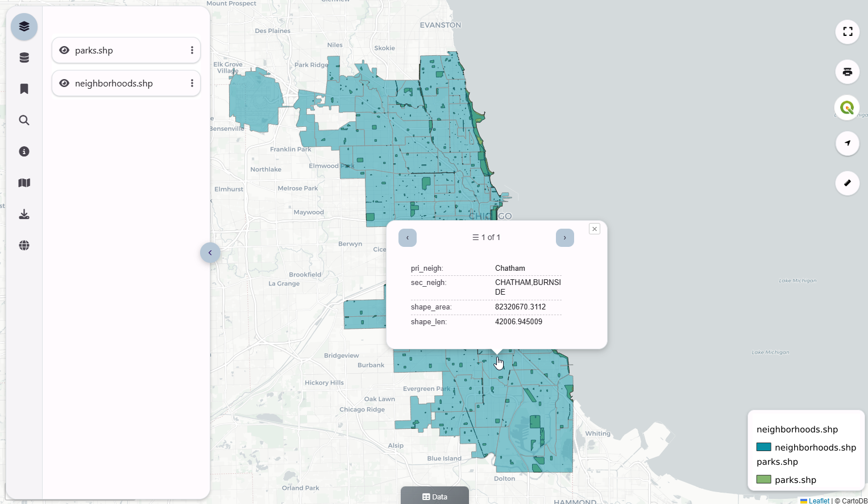868x504 pixels.
Task: Open the measure ruler tool
Action: [848, 183]
